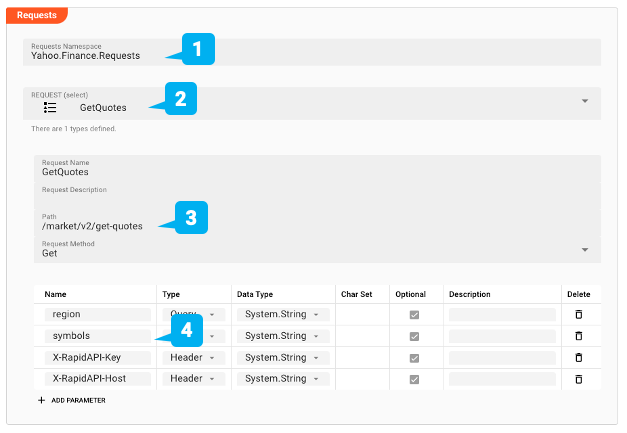Open Data Type dropdown for region
627x433 pixels.
(316, 314)
